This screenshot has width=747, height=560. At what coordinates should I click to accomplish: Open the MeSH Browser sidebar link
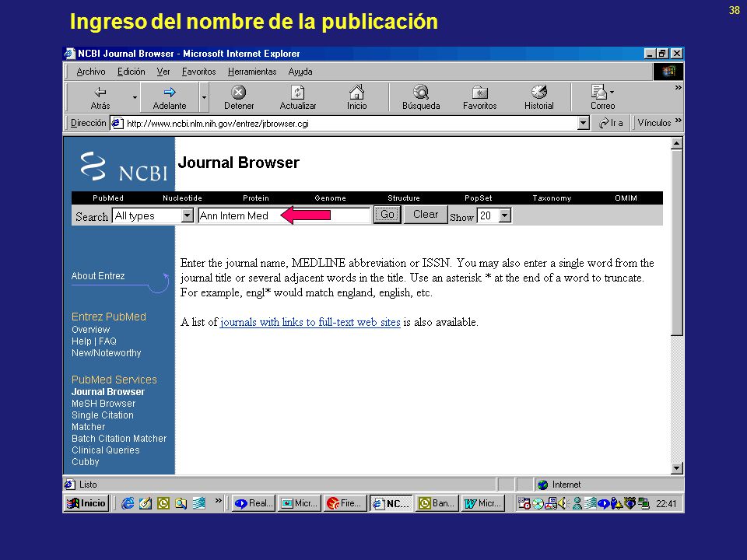(x=103, y=404)
